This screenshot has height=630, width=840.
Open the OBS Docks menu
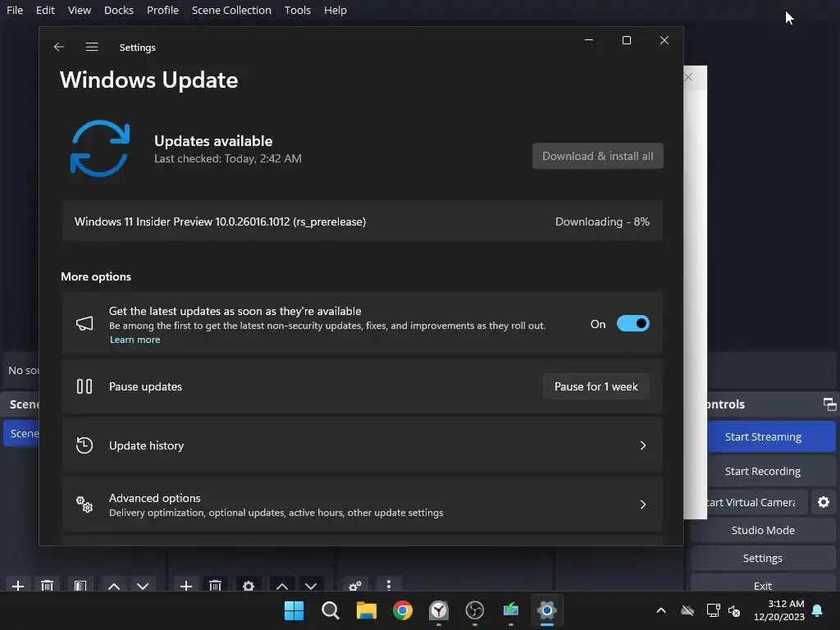(x=119, y=10)
